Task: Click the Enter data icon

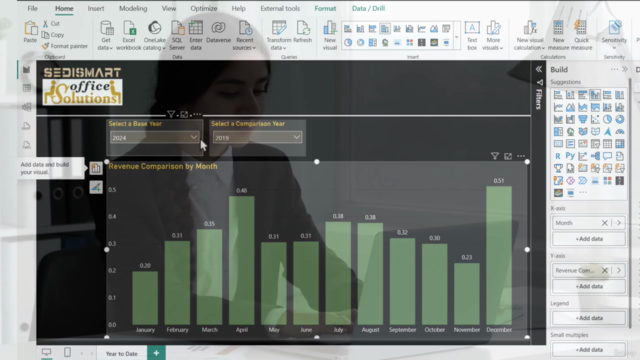Action: 196,35
